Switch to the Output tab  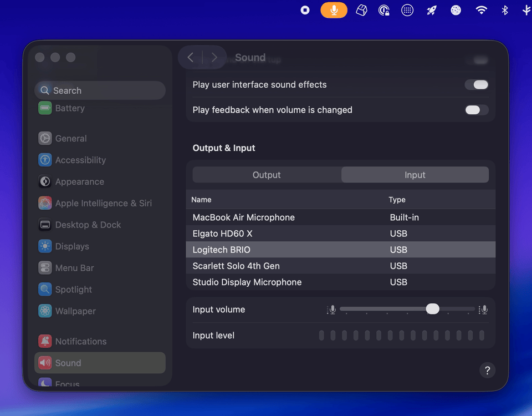pyautogui.click(x=267, y=175)
